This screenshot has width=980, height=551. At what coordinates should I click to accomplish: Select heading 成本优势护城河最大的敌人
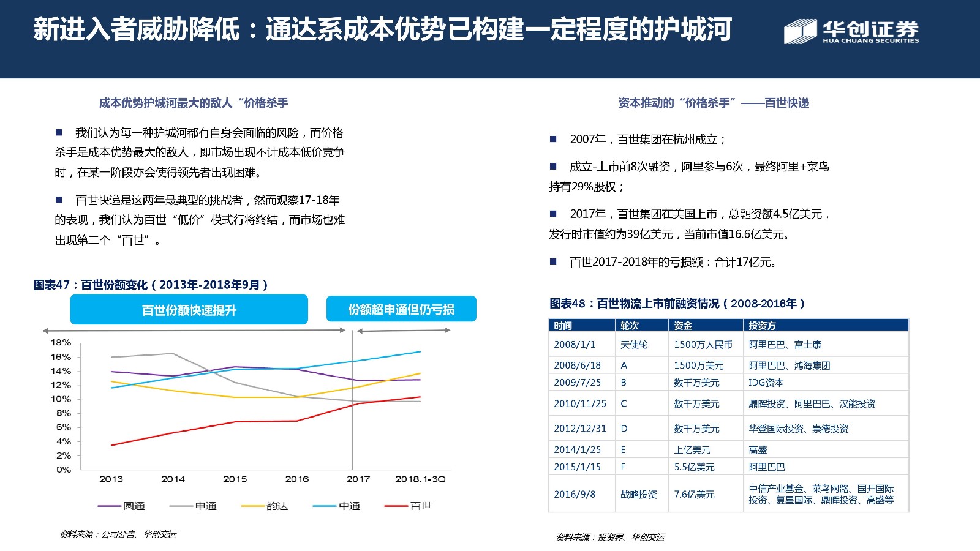[x=194, y=103]
